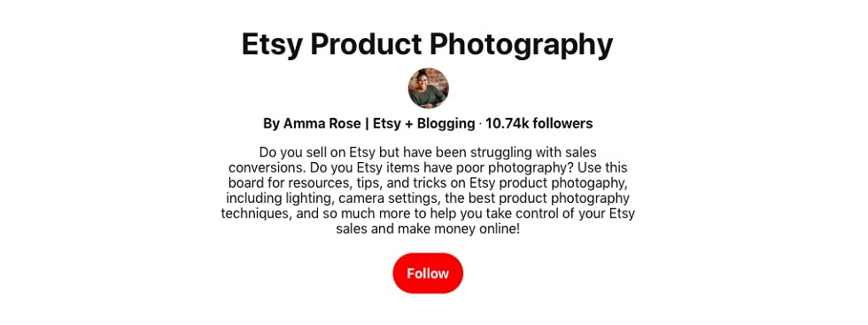Click the word "Etsy" in board title
The image size is (868, 325).
pos(272,45)
